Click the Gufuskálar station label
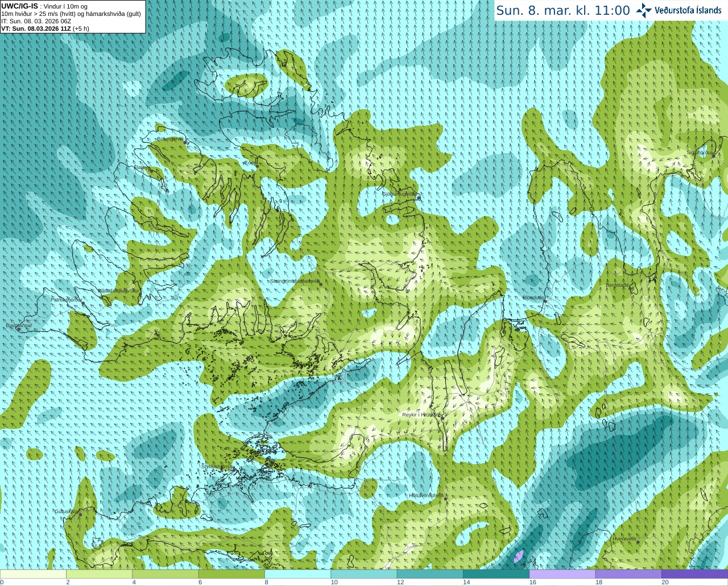Image resolution: width=728 pixels, height=586 pixels. (67, 511)
